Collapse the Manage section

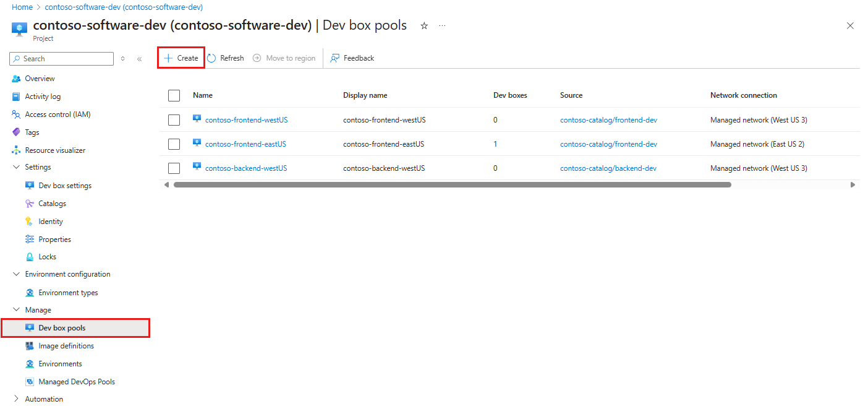coord(16,309)
